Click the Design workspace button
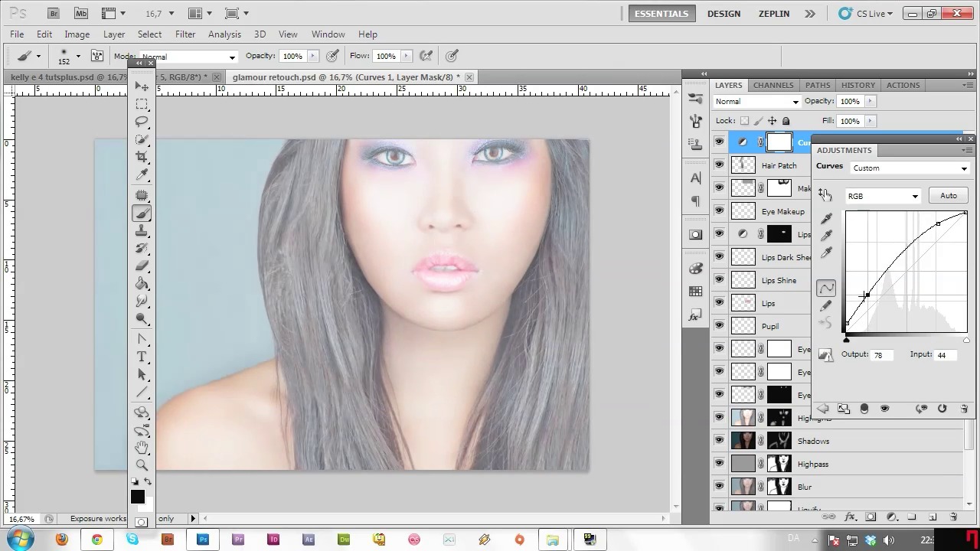Image resolution: width=980 pixels, height=551 pixels. (x=724, y=14)
